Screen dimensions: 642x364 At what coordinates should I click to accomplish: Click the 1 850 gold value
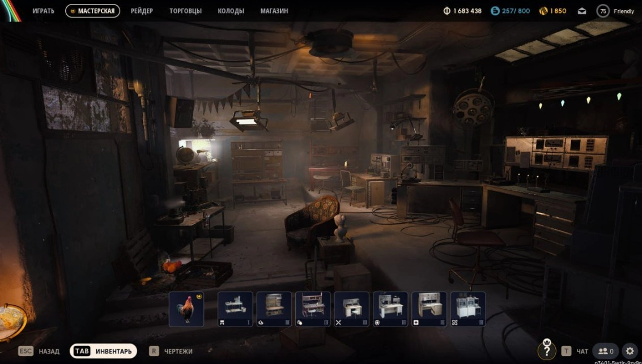click(559, 11)
